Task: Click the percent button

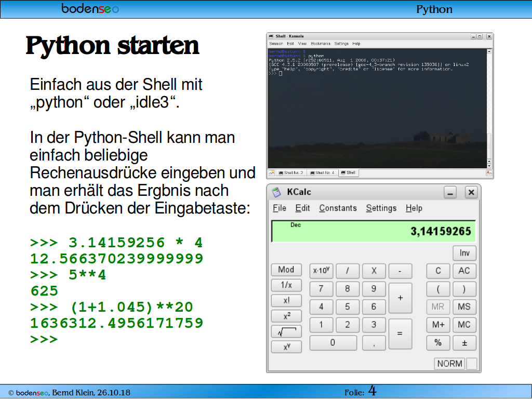Action: click(x=438, y=343)
